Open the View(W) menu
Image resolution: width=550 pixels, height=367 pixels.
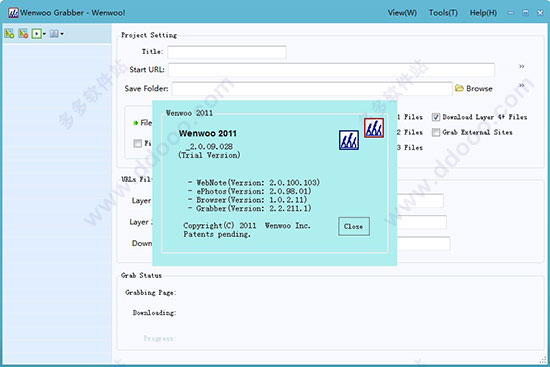pyautogui.click(x=402, y=13)
